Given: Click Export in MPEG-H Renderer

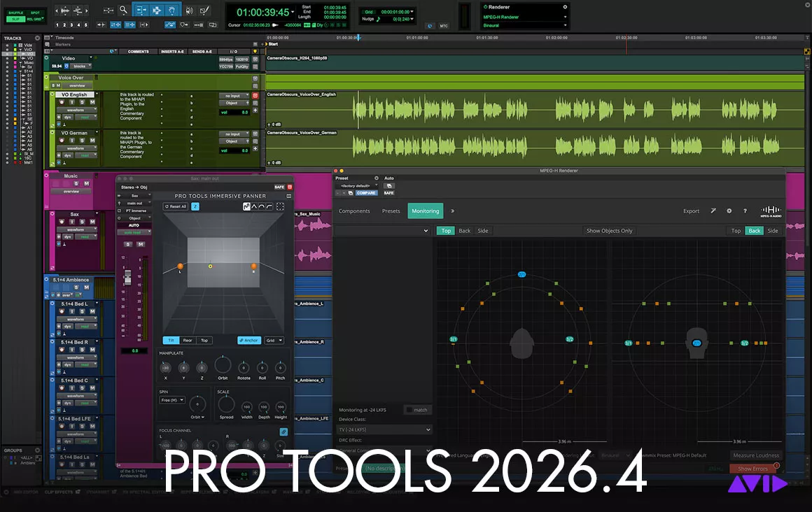Looking at the screenshot, I should 691,211.
